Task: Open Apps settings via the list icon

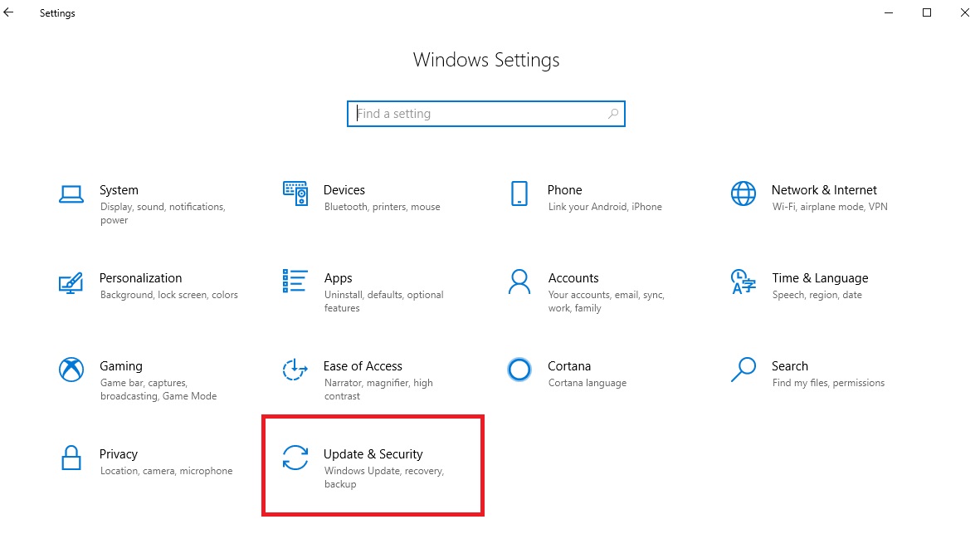Action: pyautogui.click(x=295, y=282)
